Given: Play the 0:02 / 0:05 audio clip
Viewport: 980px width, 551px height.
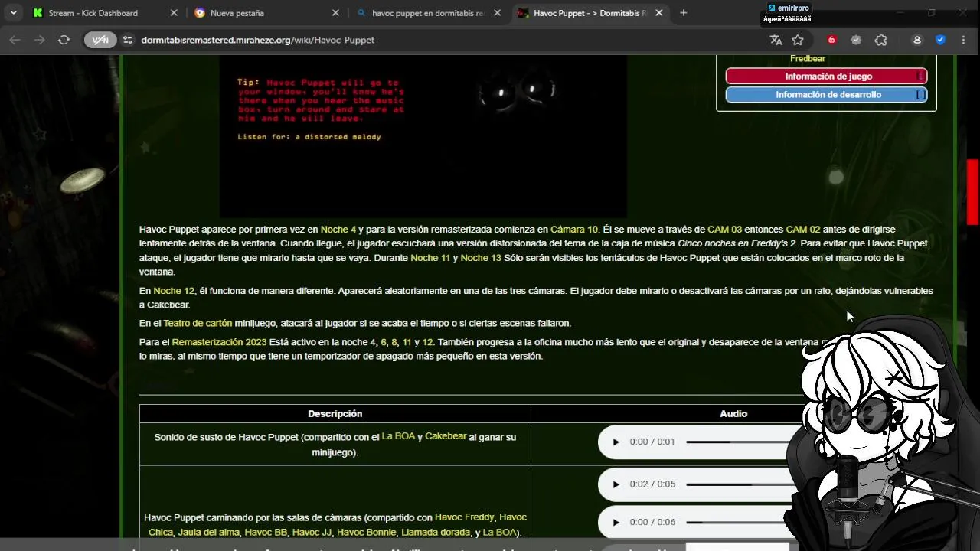Looking at the screenshot, I should pos(616,484).
